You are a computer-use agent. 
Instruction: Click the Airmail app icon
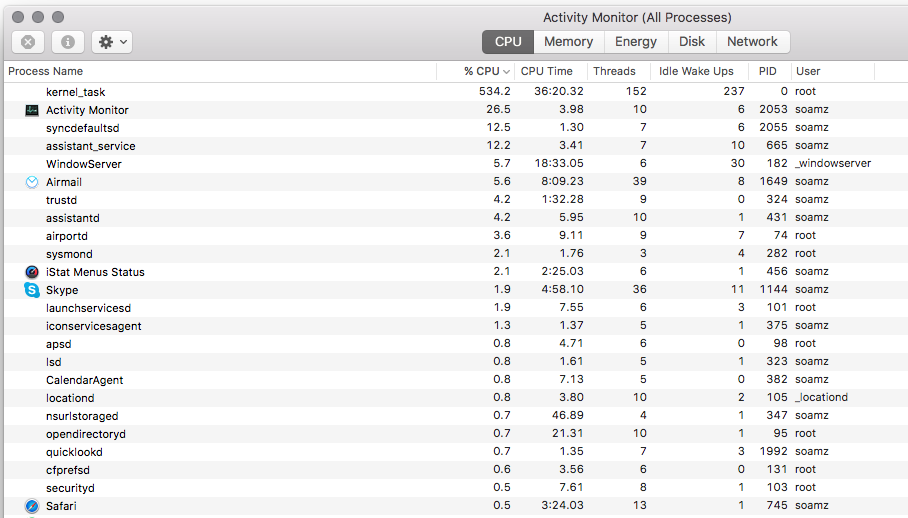point(32,182)
